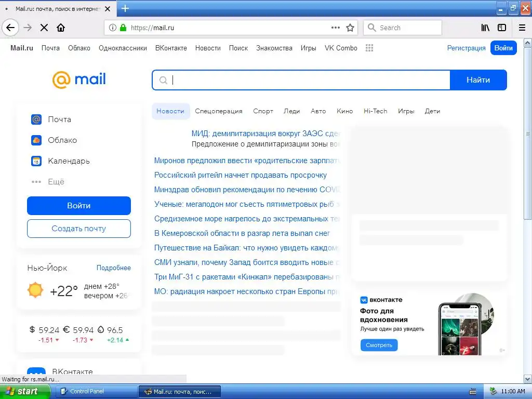
Task: Toggle the sidebar view icon
Action: click(x=502, y=28)
